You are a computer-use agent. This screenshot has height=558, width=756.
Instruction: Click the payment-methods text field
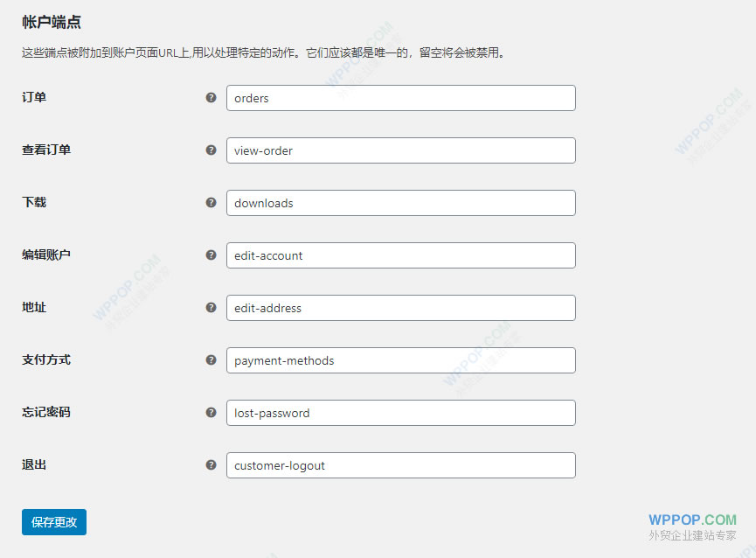(400, 360)
